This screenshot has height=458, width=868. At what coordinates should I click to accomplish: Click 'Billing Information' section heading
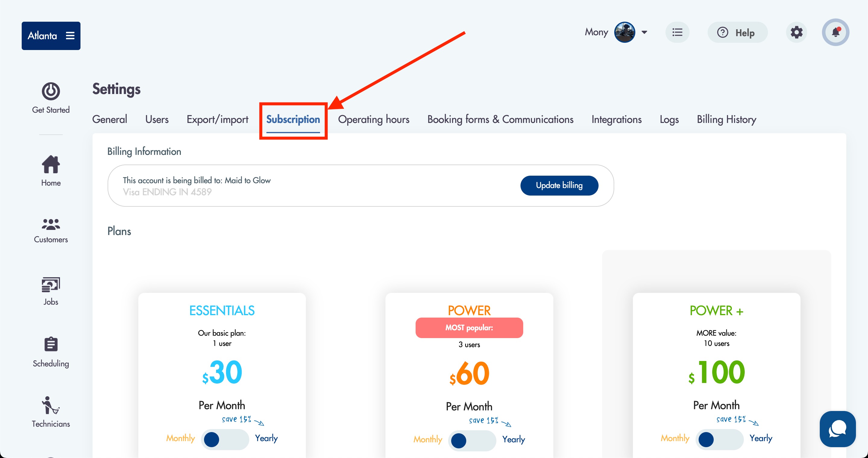point(144,152)
